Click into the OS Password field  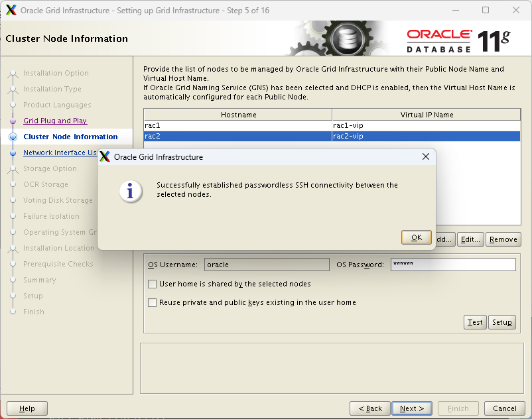[453, 265]
